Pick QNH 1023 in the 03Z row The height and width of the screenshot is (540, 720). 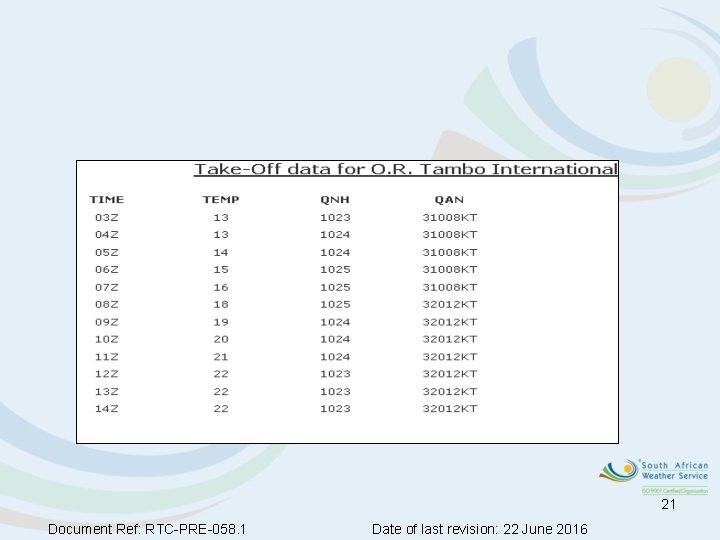point(335,217)
